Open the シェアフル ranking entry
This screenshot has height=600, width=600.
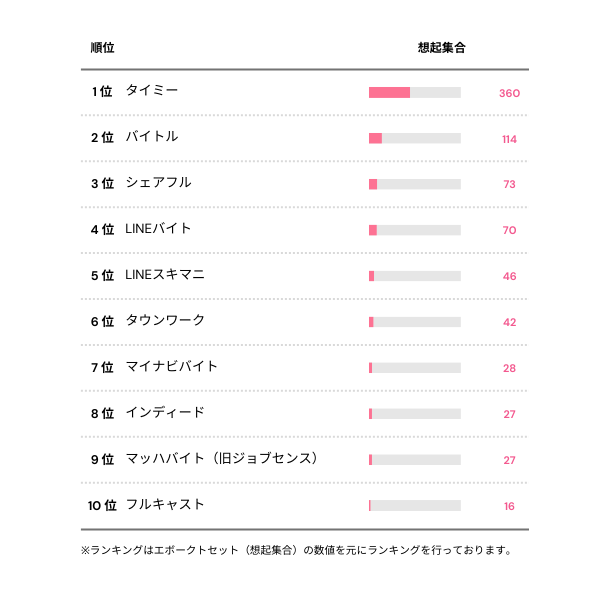tap(158, 183)
